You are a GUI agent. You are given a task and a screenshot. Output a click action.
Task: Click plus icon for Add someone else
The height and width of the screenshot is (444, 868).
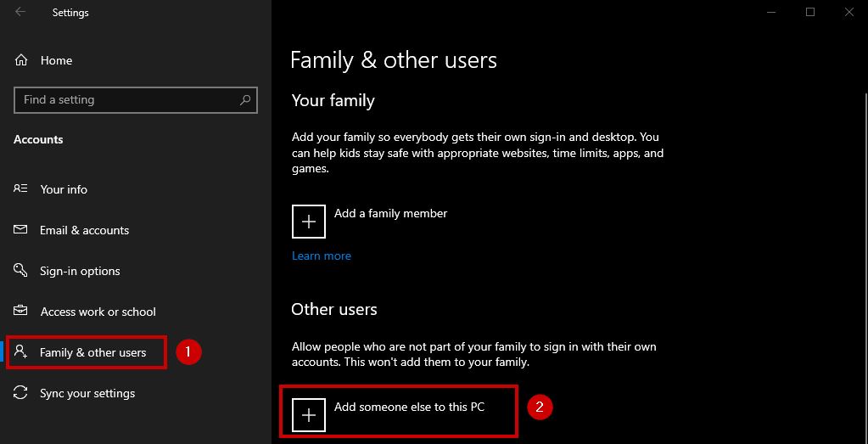(x=309, y=415)
